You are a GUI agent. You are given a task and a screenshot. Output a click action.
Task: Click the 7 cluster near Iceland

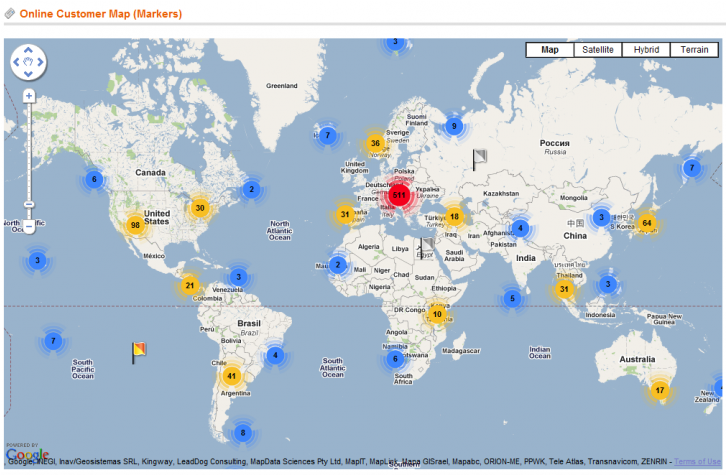[328, 135]
